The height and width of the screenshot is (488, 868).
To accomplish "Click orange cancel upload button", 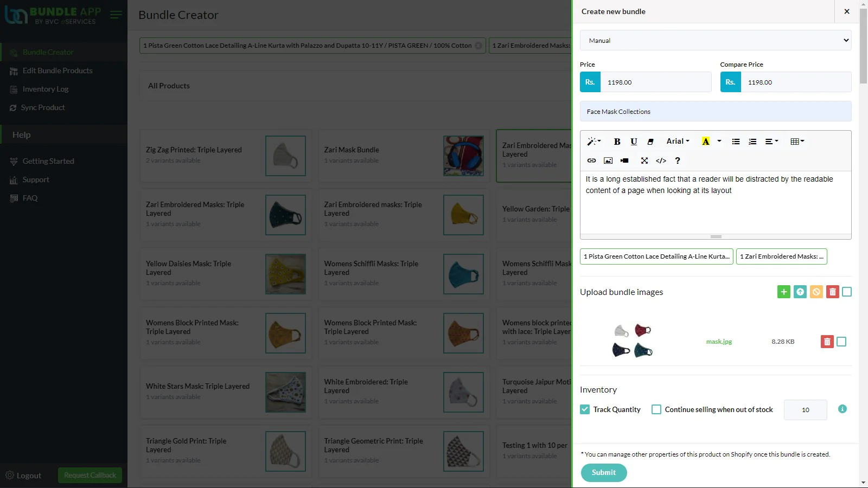I will coord(816,292).
